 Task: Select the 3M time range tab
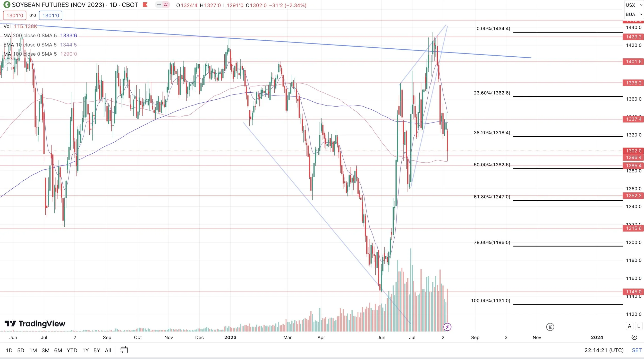(x=45, y=350)
